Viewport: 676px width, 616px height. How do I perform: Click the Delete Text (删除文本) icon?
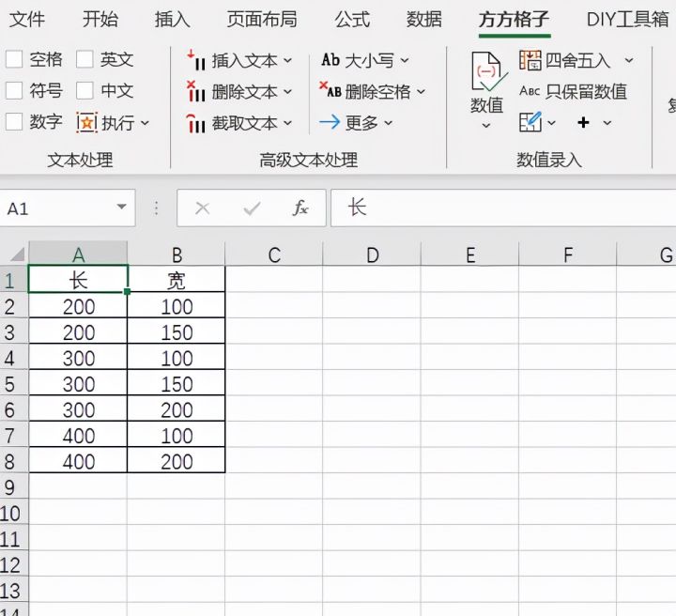coord(196,91)
